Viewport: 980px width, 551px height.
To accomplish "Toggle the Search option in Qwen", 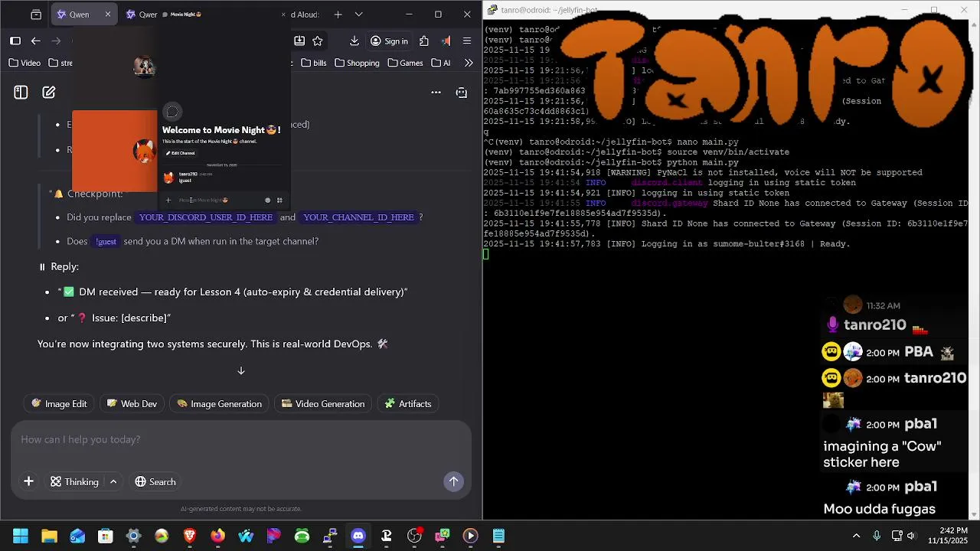I will click(155, 481).
